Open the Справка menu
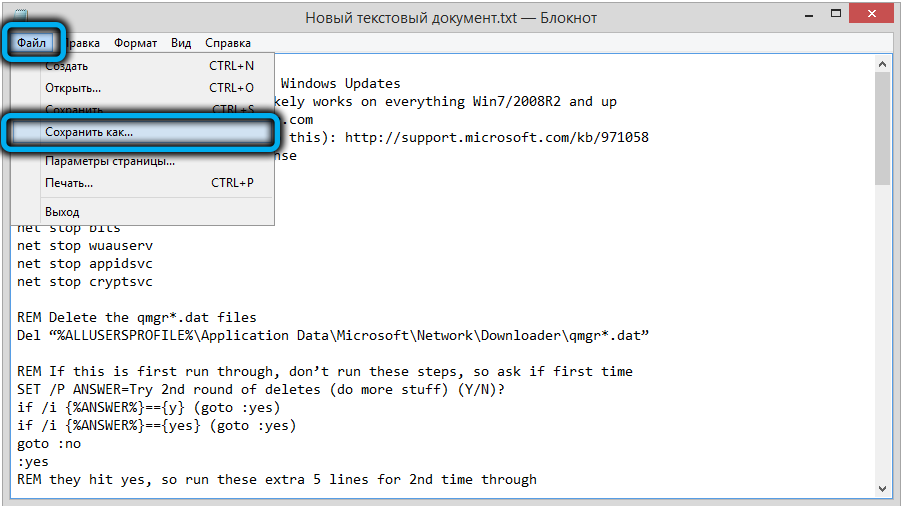The image size is (902, 506). tap(228, 43)
